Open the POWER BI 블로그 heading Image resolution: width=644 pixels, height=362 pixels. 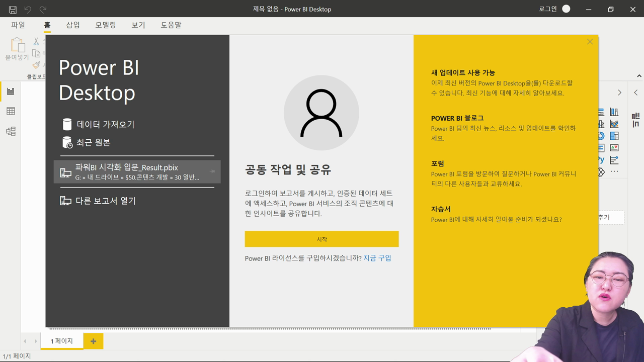point(457,118)
